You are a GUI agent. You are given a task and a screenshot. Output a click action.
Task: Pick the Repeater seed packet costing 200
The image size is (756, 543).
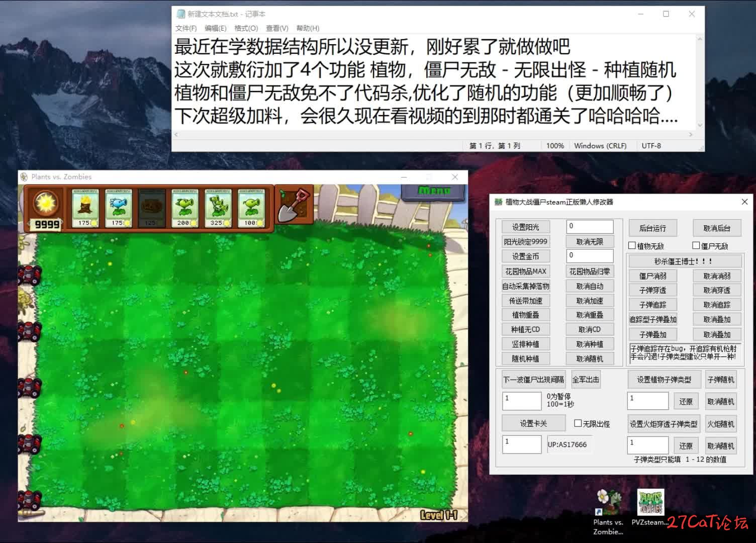pos(185,209)
